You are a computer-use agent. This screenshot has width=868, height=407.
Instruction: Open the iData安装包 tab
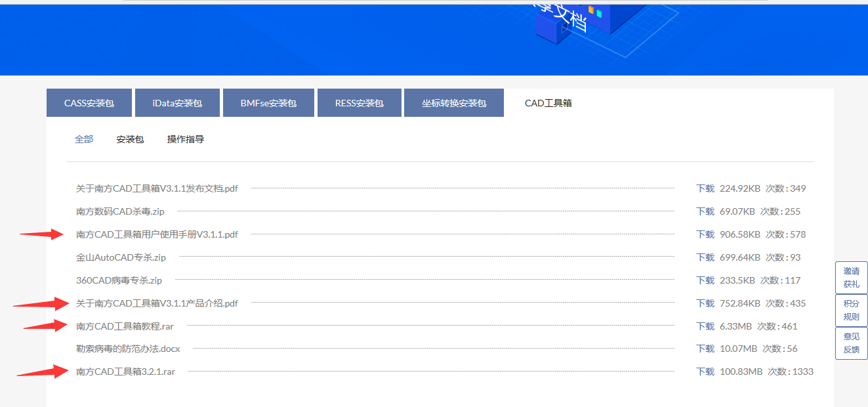click(177, 103)
